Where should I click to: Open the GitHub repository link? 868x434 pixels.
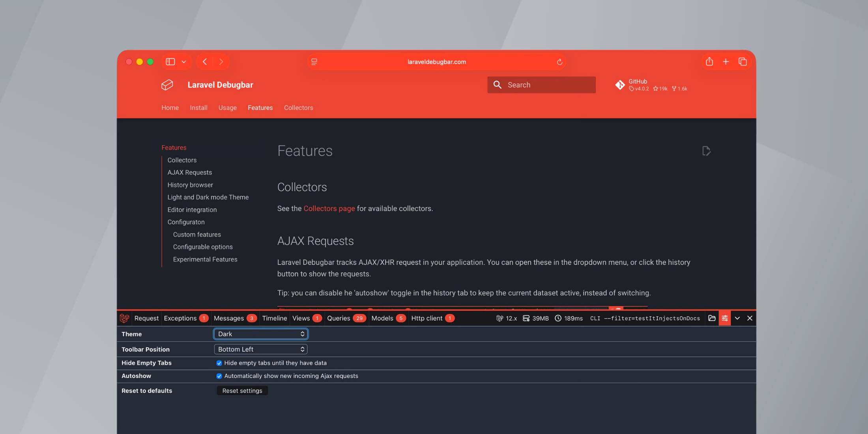[x=638, y=82]
